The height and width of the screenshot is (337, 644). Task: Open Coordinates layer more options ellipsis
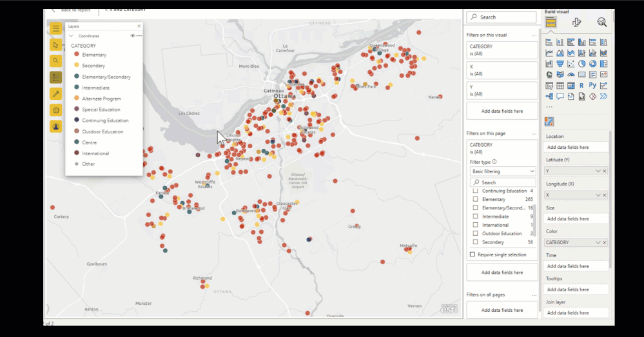[x=139, y=35]
